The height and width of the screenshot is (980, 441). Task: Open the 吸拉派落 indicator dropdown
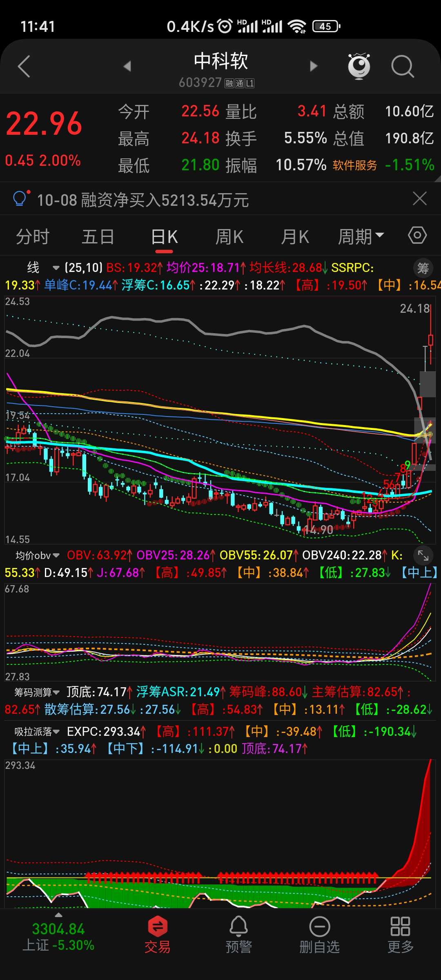[x=37, y=731]
